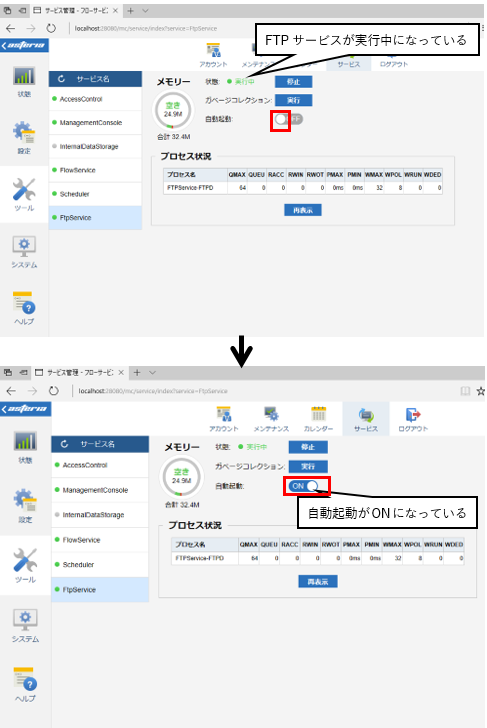
Task: Select サービス管理 browser tab in lower window
Action: [x=79, y=372]
